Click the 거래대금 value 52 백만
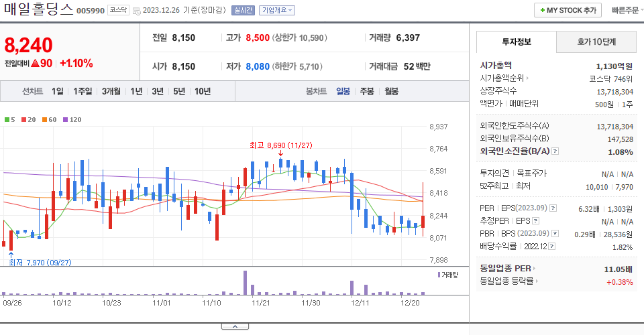The width and height of the screenshot is (644, 335). 417,66
